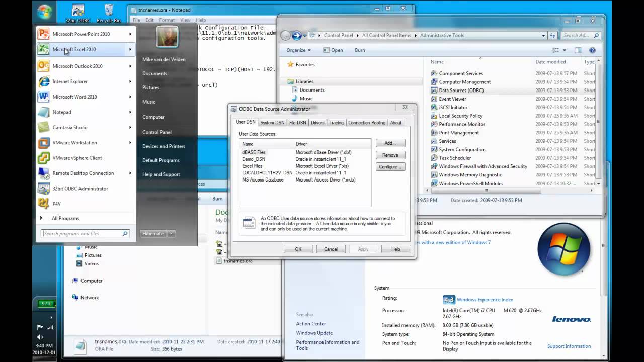Open Connection Pooling tab
The image size is (644, 362).
tap(367, 123)
